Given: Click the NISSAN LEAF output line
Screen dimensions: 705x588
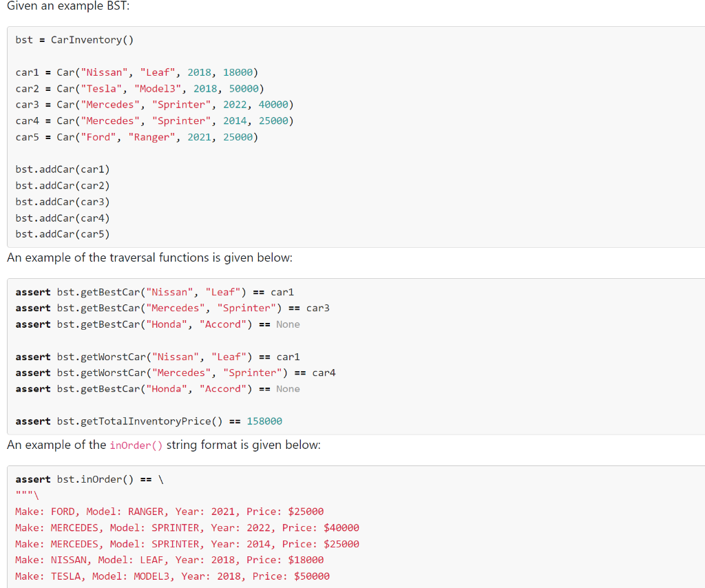Looking at the screenshot, I should click(165, 560).
